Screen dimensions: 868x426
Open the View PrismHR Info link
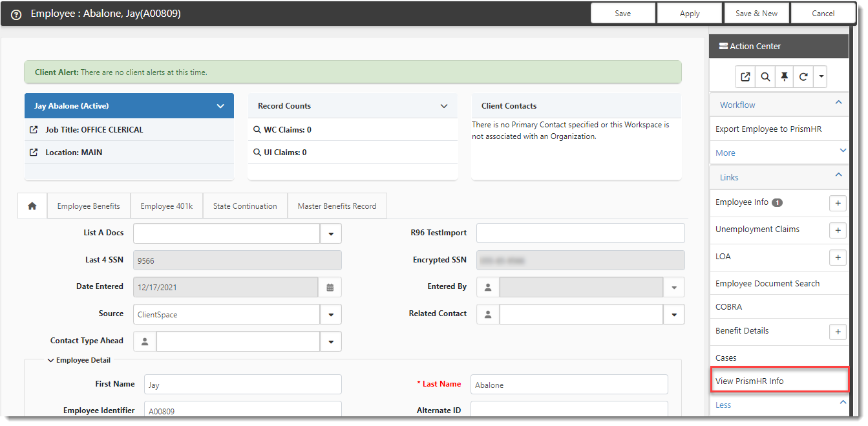(x=749, y=381)
